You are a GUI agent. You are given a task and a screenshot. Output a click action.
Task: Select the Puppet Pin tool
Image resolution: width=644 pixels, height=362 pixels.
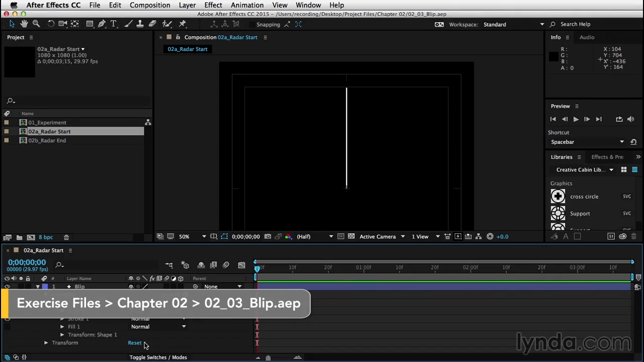[x=183, y=24]
